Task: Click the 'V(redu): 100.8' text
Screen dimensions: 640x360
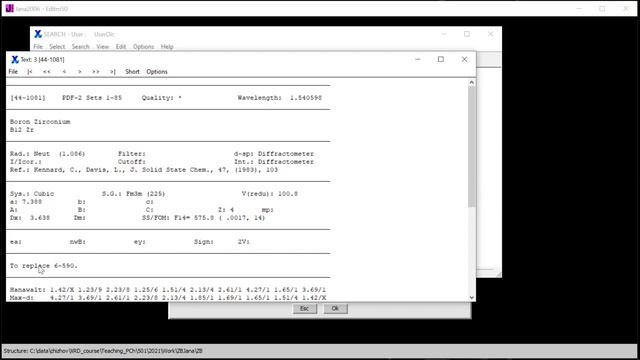Action: click(x=270, y=194)
